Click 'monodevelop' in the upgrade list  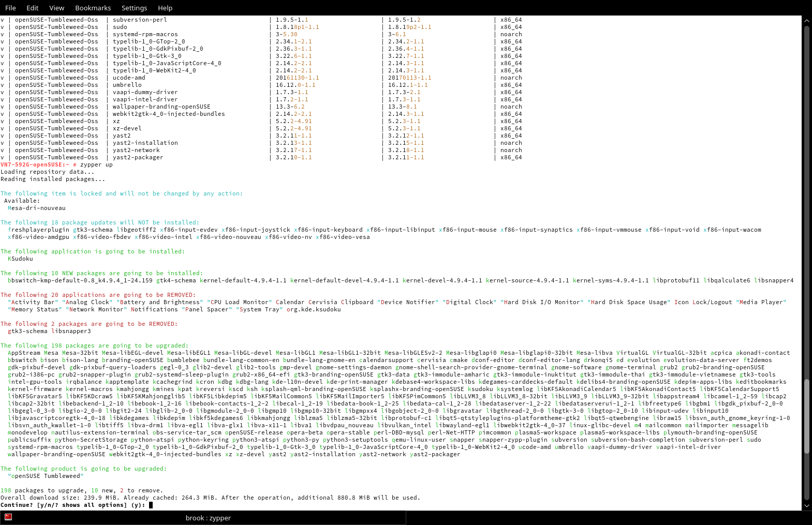[x=27, y=432]
